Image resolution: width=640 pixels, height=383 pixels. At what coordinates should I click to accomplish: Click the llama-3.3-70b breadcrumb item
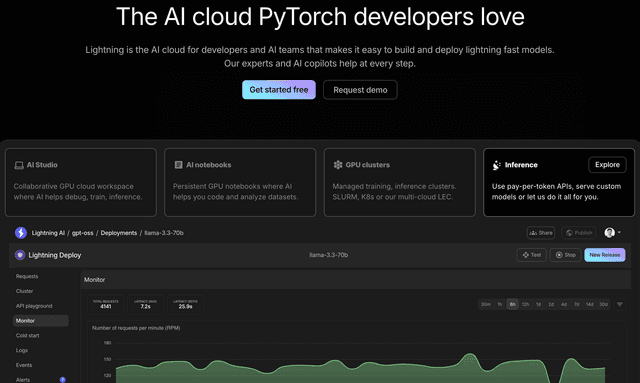(164, 233)
